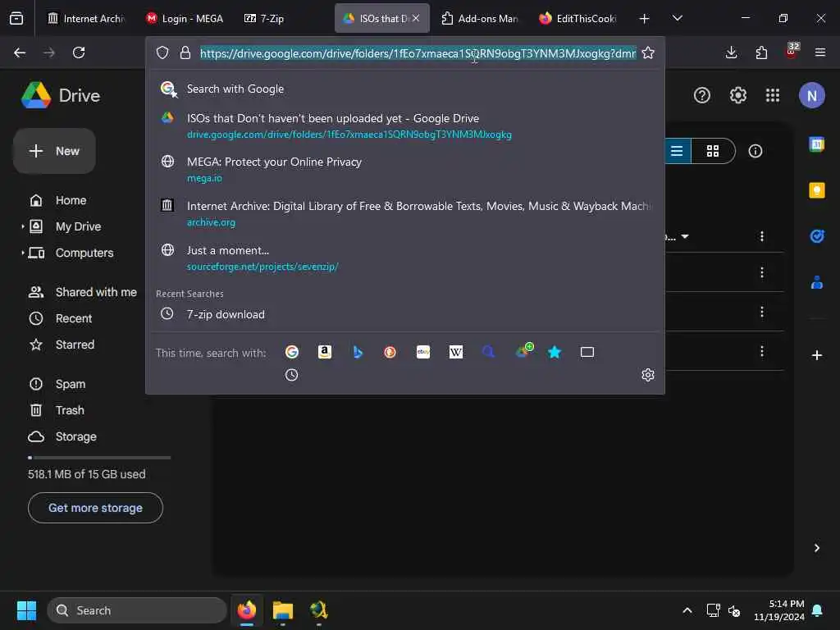Viewport: 840px width, 630px height.
Task: Open search settings gear in address dropdown
Action: point(648,375)
